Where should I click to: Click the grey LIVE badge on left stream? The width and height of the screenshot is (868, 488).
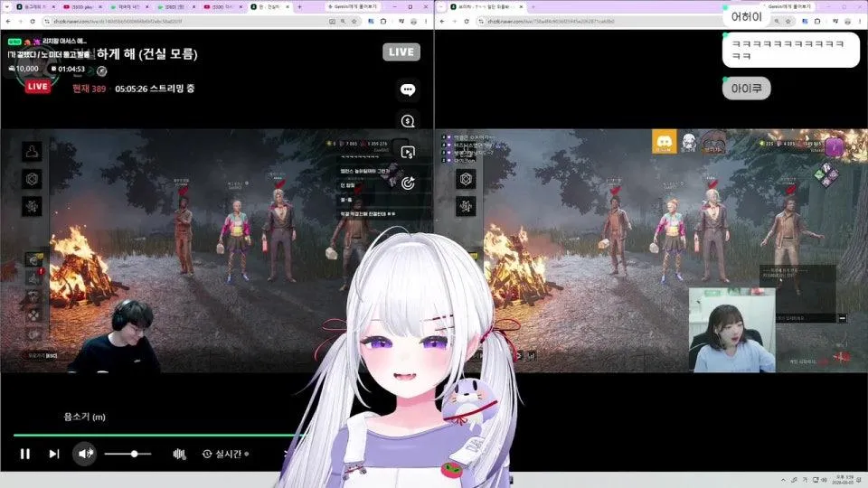[401, 52]
